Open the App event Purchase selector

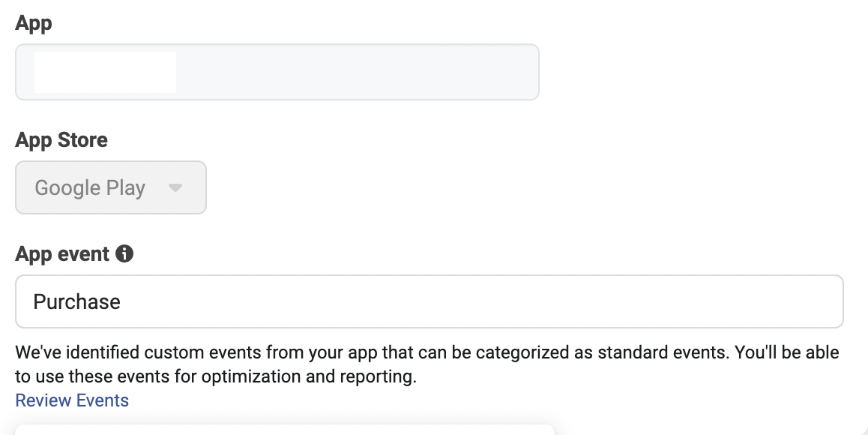[x=429, y=301]
